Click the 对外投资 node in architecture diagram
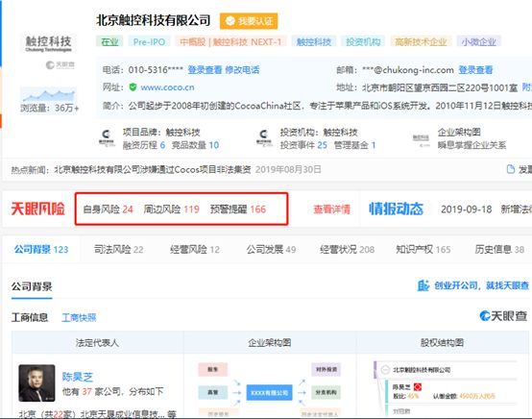Viewport: 532px width, 419px height. tap(326, 369)
